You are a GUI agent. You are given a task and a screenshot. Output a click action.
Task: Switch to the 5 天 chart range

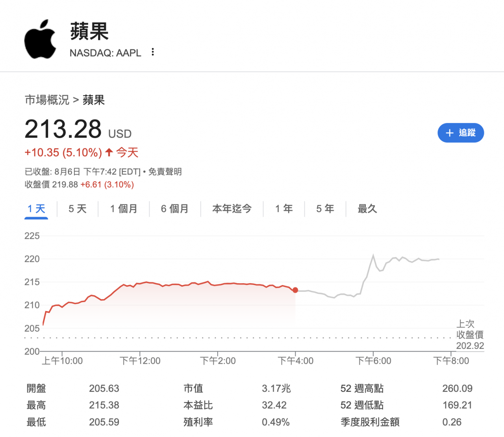click(x=77, y=209)
